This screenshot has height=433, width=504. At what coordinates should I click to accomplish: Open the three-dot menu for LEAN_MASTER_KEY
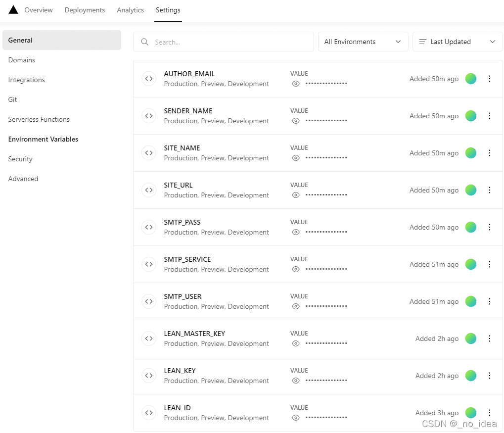pos(490,338)
